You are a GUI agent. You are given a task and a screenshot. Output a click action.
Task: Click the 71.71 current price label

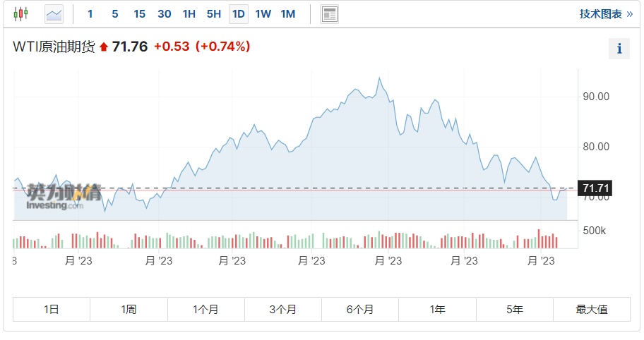(x=595, y=188)
